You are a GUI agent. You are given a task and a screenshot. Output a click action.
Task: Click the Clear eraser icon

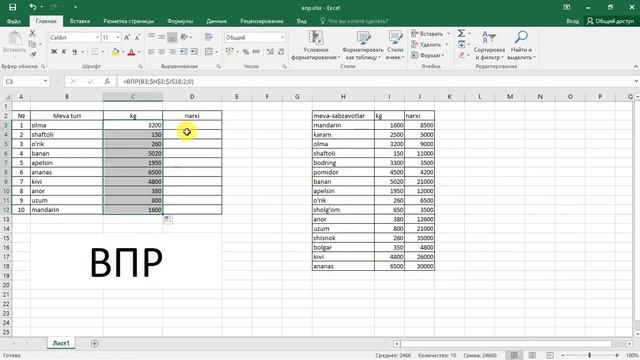[x=461, y=55]
